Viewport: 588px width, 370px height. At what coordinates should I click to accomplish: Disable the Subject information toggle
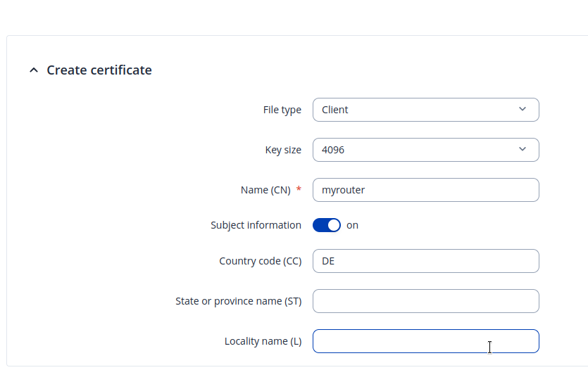coord(327,225)
